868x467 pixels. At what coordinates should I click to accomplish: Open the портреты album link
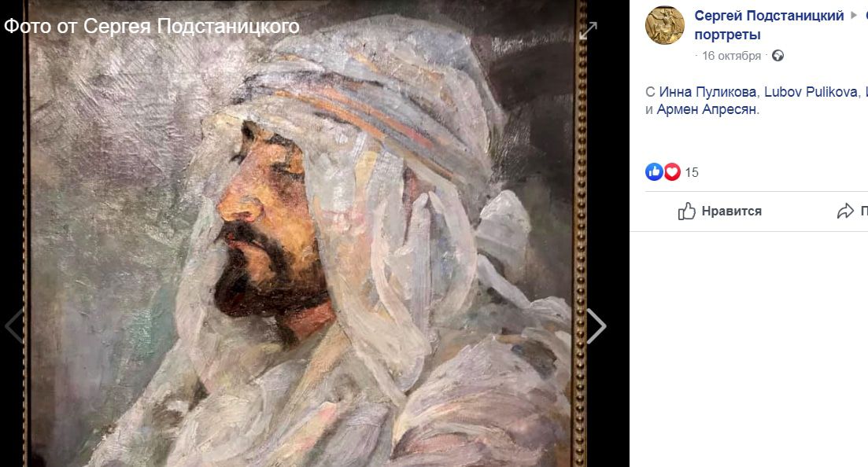727,35
